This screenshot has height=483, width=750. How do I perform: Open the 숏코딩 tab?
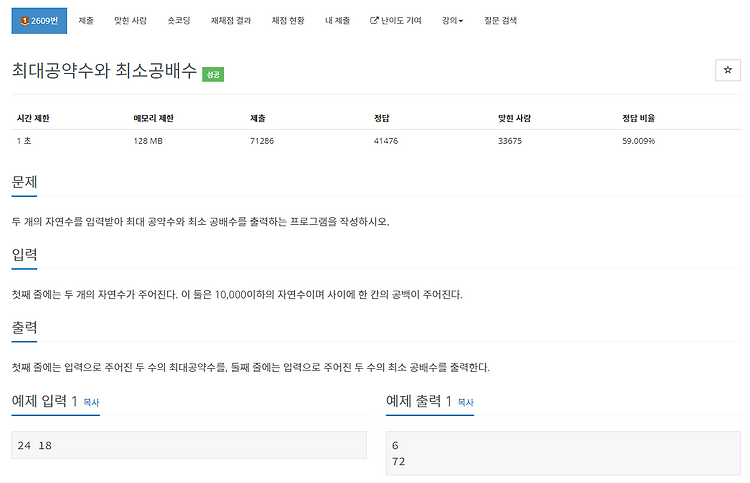click(179, 21)
